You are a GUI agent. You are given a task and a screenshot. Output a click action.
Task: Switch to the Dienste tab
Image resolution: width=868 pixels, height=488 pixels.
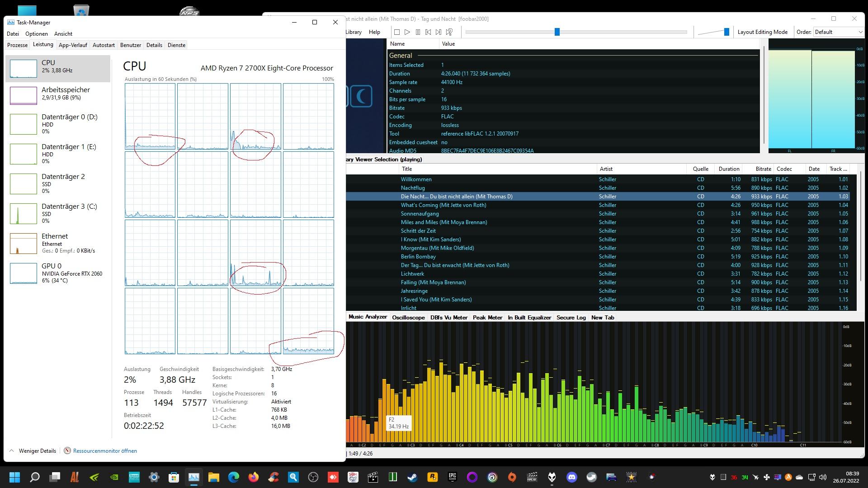pos(176,45)
